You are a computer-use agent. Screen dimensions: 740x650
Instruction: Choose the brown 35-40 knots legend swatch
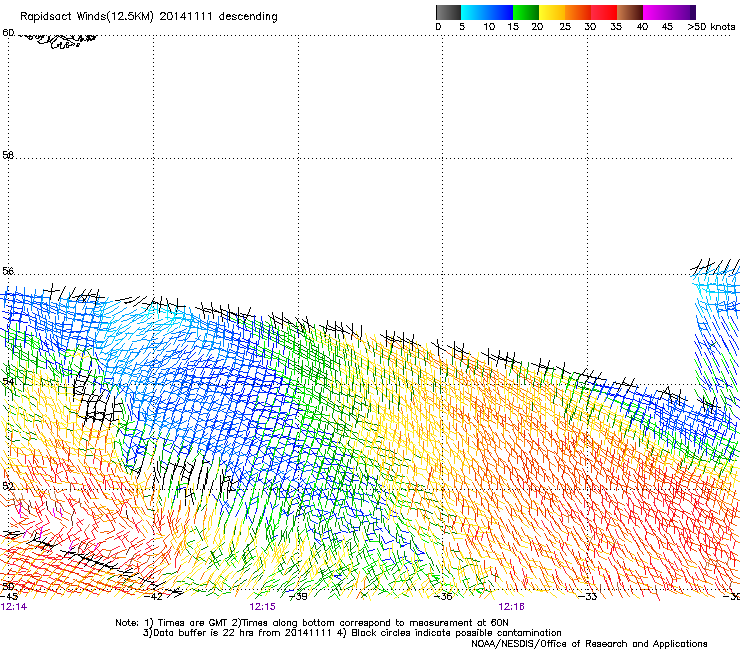(x=630, y=12)
